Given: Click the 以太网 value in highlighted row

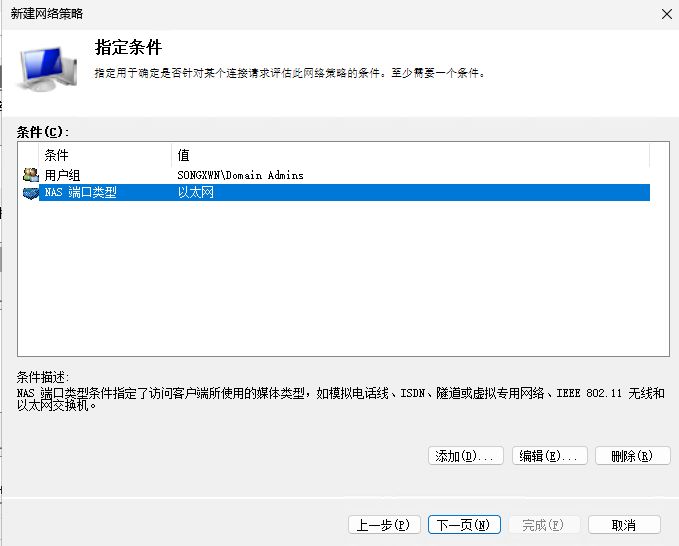Looking at the screenshot, I should (x=196, y=193).
